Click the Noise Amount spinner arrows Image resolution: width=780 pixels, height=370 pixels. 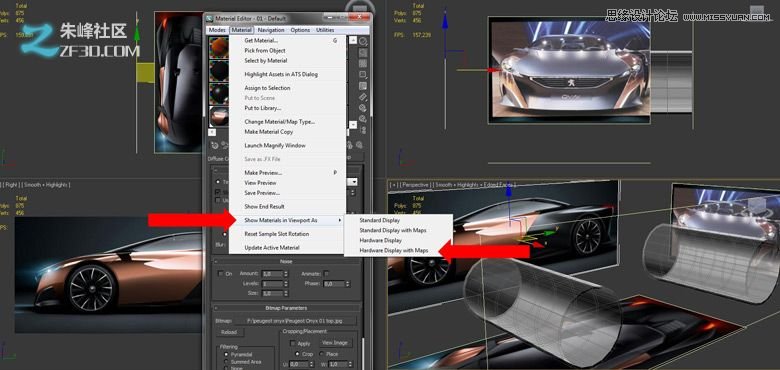click(286, 274)
